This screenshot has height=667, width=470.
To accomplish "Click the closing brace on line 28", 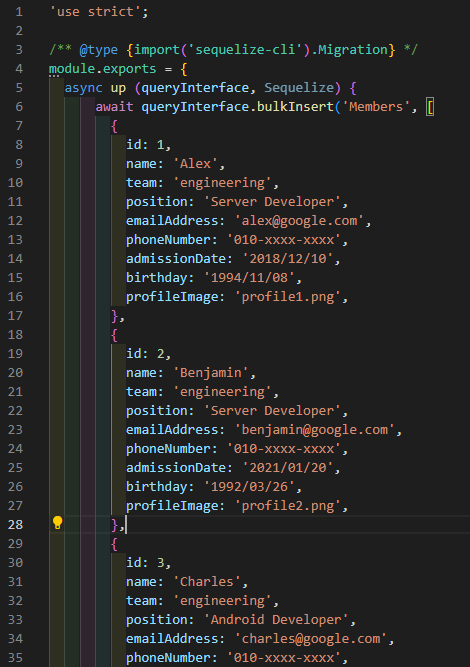I will (114, 525).
